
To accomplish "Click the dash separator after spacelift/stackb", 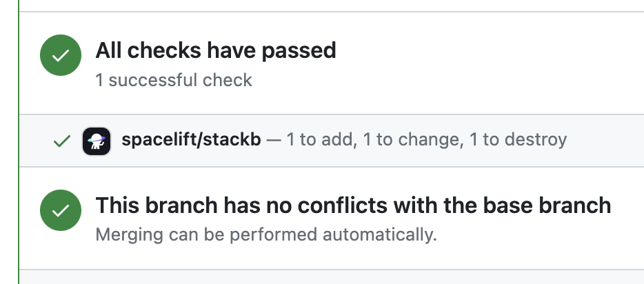I will point(274,140).
